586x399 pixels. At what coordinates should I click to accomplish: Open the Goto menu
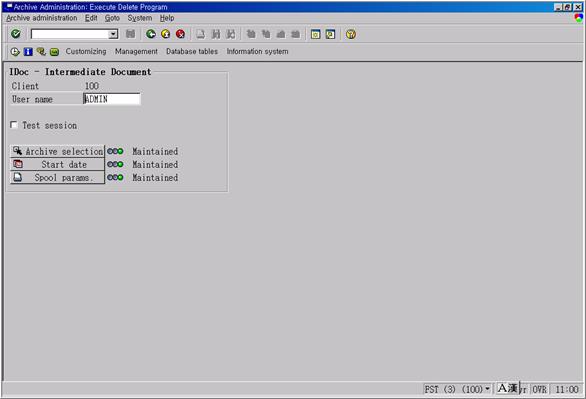tap(112, 18)
